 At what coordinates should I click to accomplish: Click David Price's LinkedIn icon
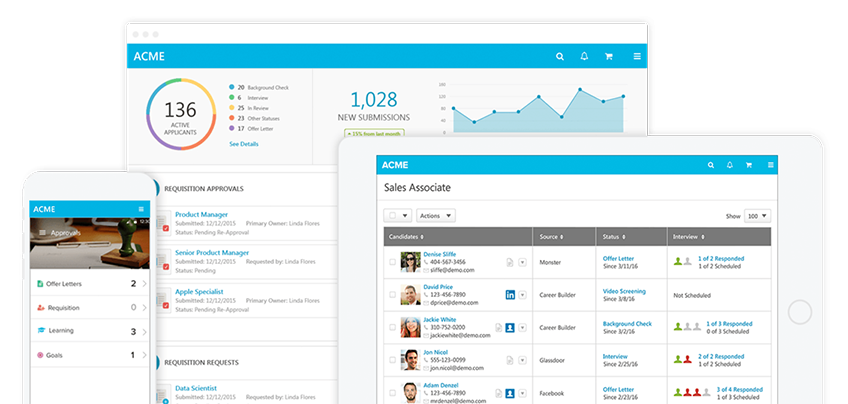tap(510, 295)
